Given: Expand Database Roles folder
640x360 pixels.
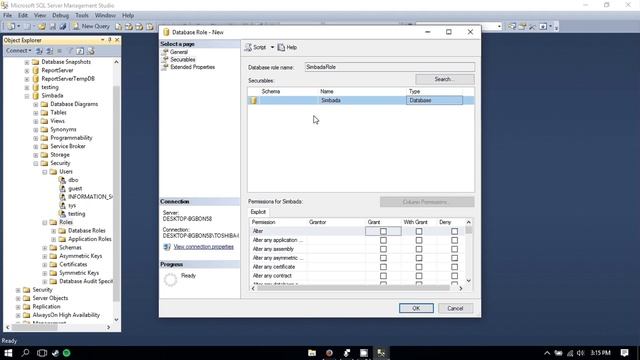Looking at the screenshot, I should pos(53,231).
